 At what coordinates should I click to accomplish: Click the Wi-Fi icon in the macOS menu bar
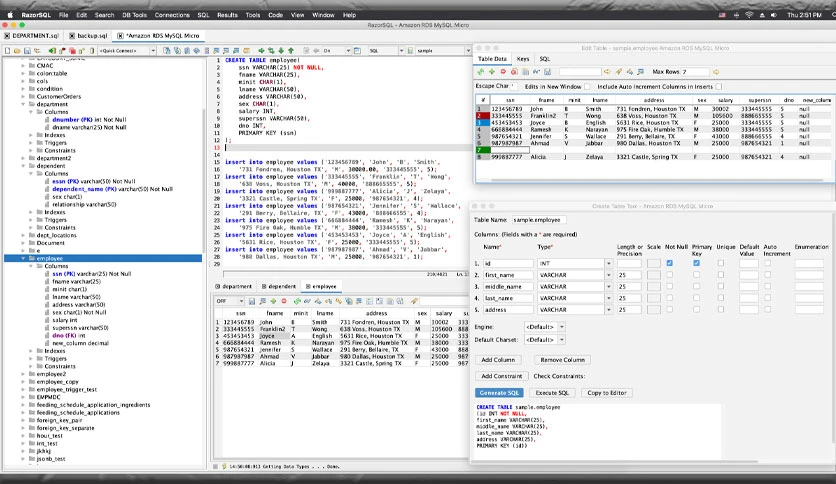[749, 15]
